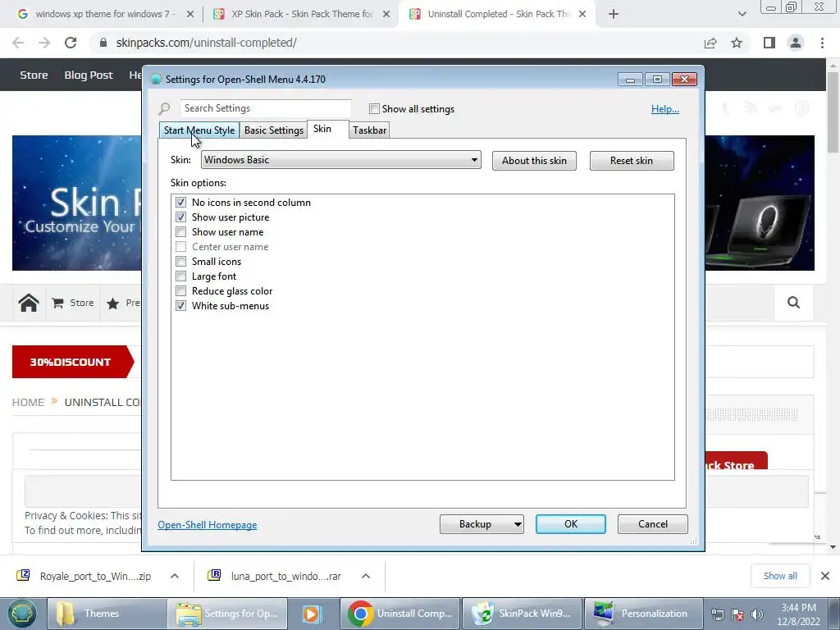This screenshot has width=840, height=630.
Task: Enable Large font checkbox
Action: pos(181,276)
